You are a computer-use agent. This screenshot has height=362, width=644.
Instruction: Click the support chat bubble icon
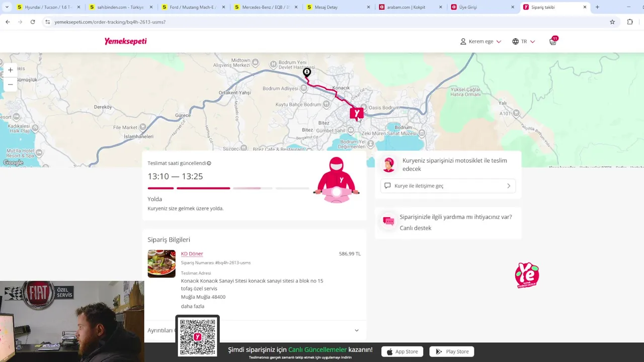pyautogui.click(x=388, y=221)
